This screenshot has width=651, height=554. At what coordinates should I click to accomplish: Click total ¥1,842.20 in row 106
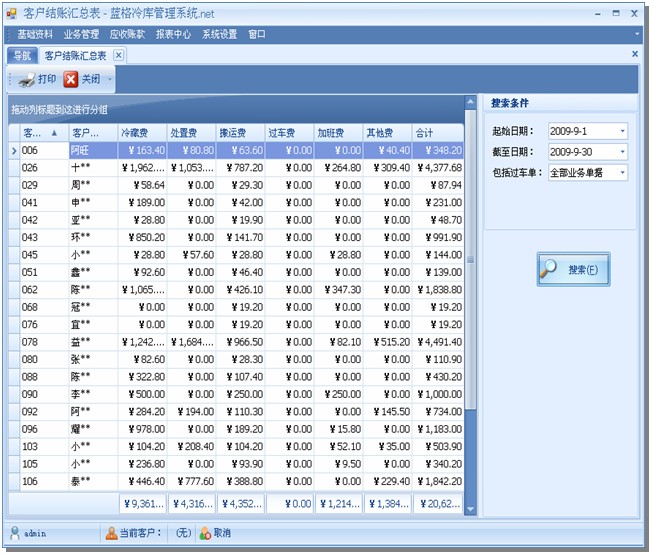click(x=438, y=482)
